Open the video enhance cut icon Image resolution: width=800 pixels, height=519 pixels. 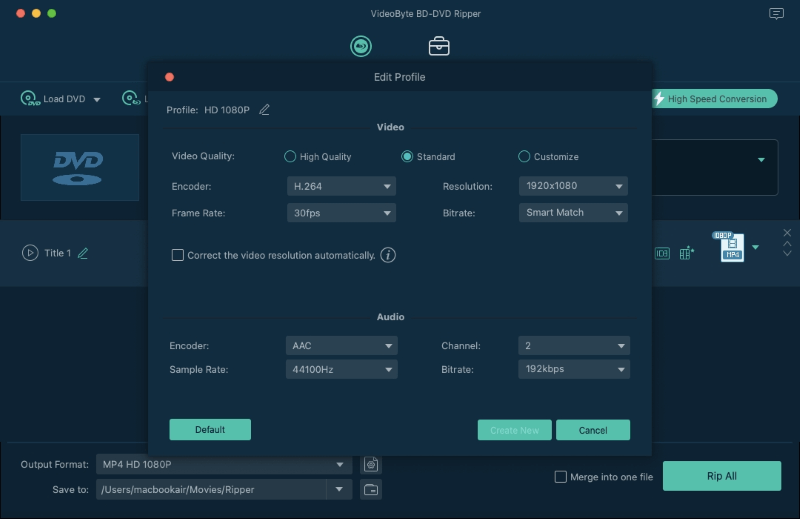pyautogui.click(x=687, y=253)
